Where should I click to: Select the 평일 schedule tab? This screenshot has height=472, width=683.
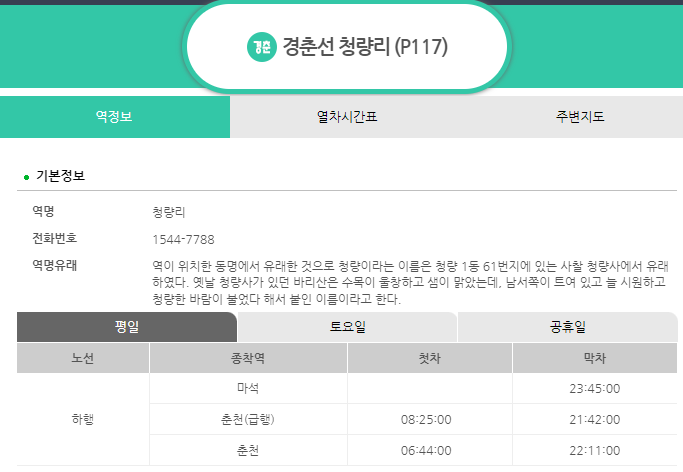click(x=127, y=327)
